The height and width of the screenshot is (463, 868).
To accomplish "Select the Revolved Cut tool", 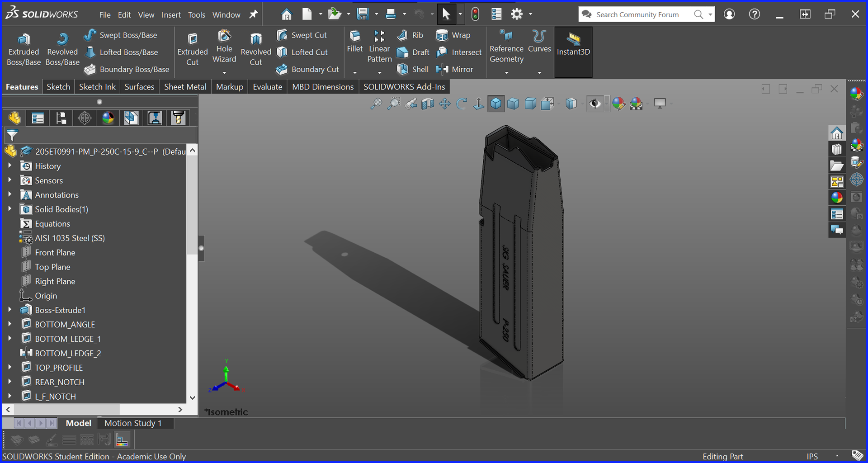I will point(256,49).
